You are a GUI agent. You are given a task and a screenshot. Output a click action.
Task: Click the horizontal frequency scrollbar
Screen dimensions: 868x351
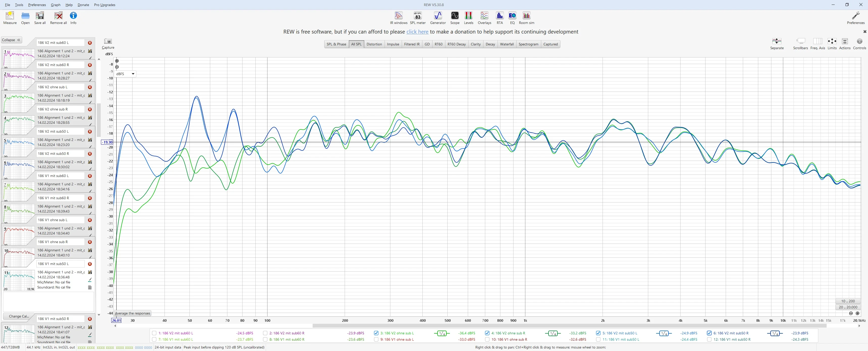pos(569,326)
